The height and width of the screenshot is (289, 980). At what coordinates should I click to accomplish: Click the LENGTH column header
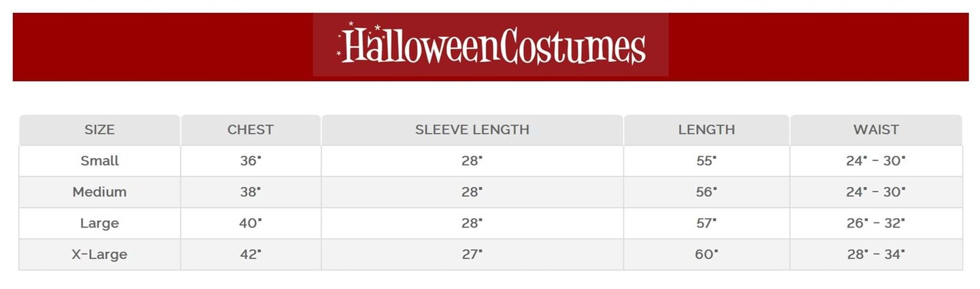(706, 130)
